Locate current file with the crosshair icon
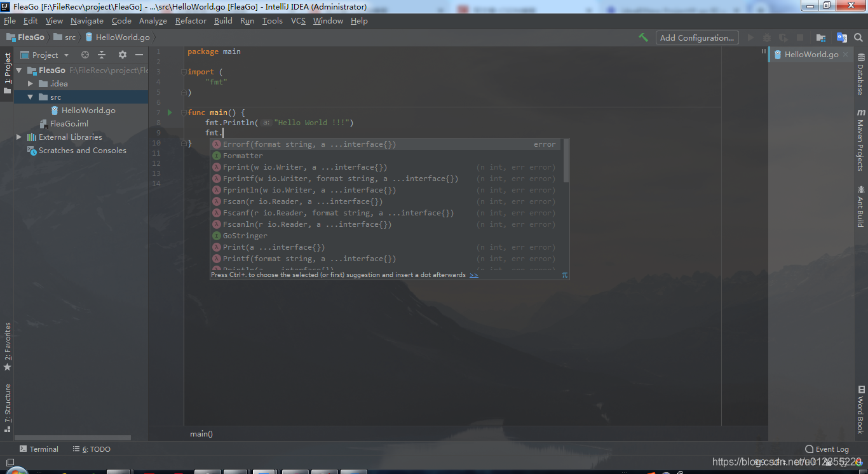 tap(85, 55)
